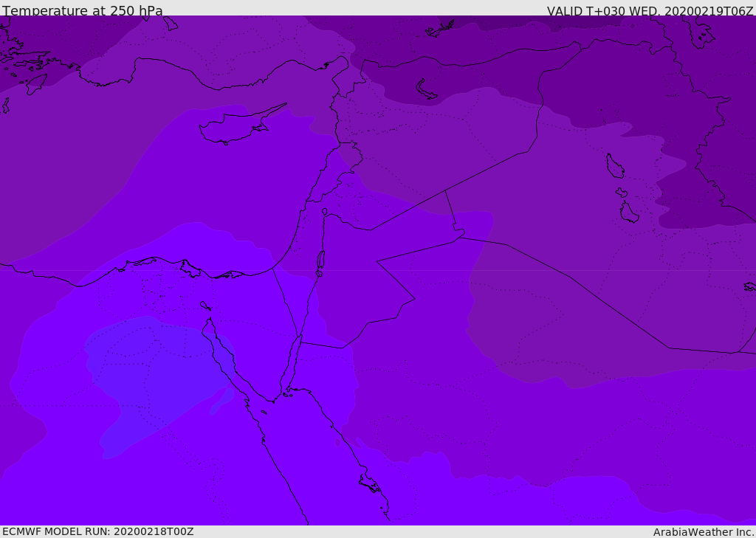Screen dimensions: 756x538
Task: Click Lake Assad in northern Syria
Action: [427, 89]
